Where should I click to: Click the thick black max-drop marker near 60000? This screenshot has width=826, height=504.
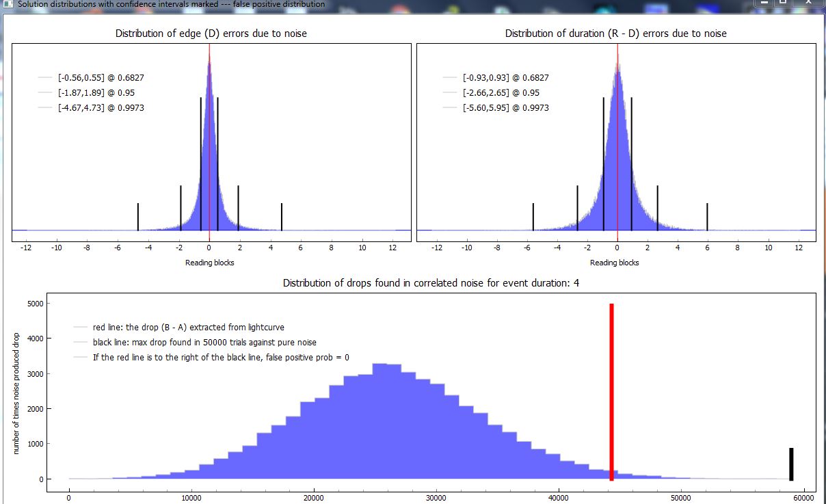[791, 464]
